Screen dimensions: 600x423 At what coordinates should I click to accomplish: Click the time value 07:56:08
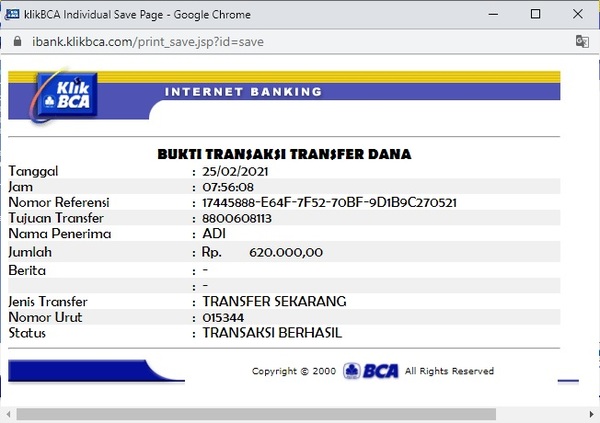tap(228, 187)
